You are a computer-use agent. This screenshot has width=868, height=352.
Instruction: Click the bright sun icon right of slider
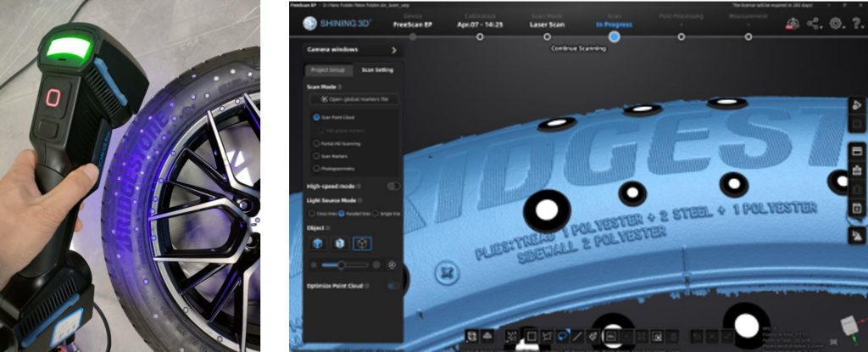pyautogui.click(x=376, y=265)
